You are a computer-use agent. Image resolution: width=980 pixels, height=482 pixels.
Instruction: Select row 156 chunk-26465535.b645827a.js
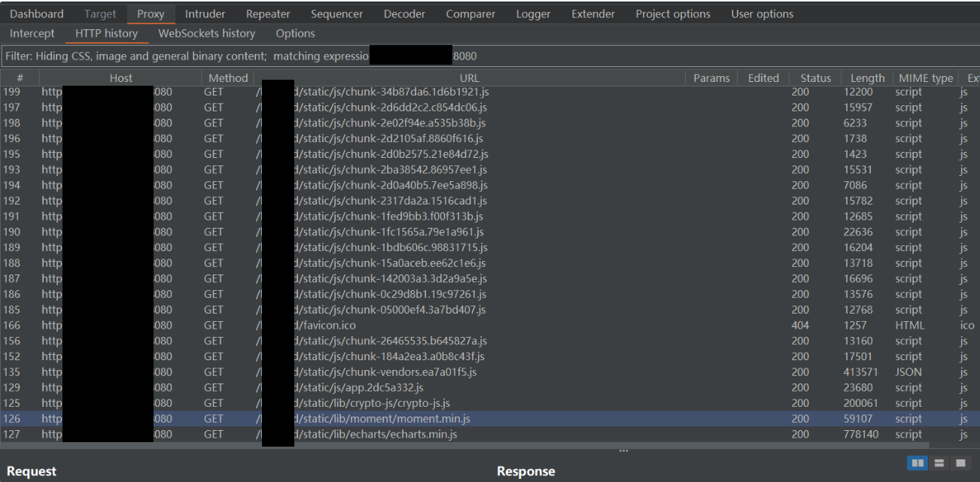tap(490, 341)
